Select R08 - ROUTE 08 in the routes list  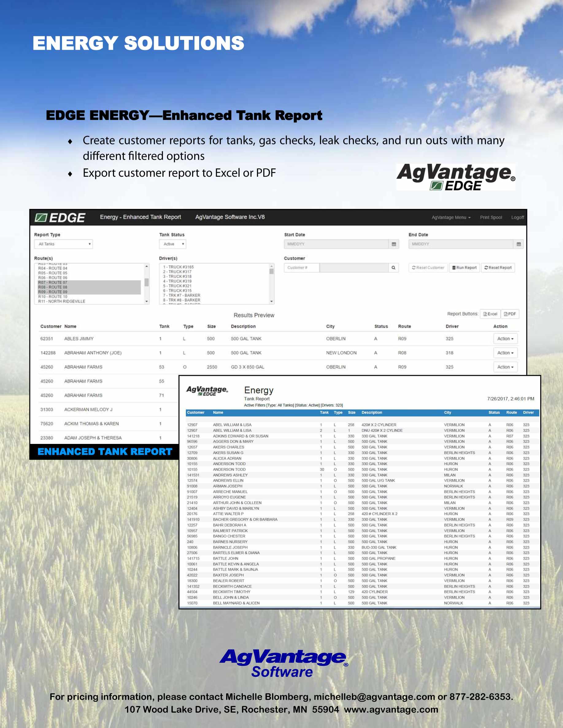[x=89, y=287]
